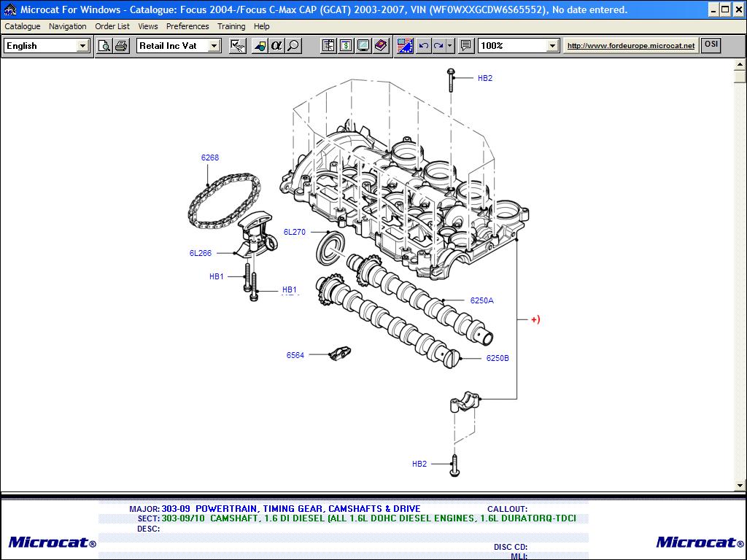Click the red book icon

[381, 46]
